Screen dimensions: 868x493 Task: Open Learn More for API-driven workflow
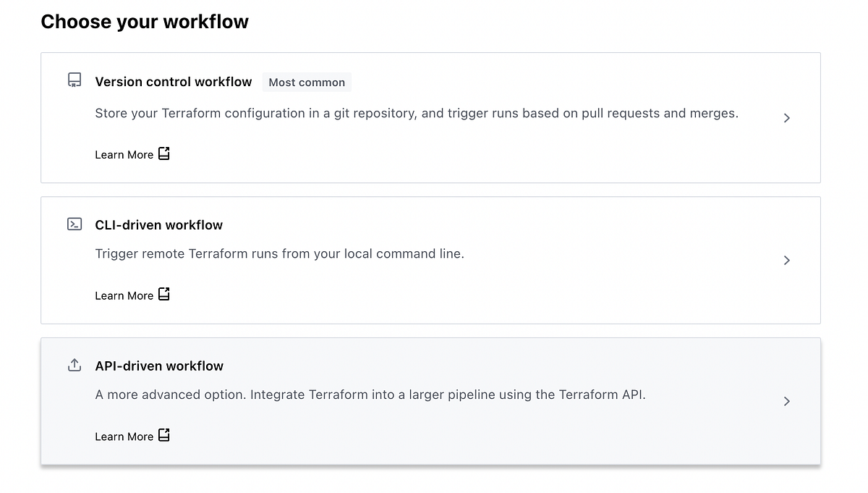(124, 437)
